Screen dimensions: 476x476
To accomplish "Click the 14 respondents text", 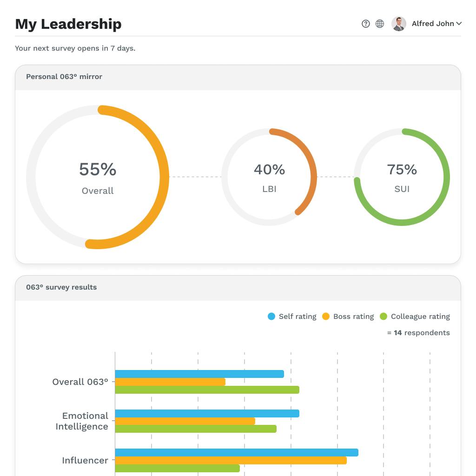I will [x=418, y=333].
